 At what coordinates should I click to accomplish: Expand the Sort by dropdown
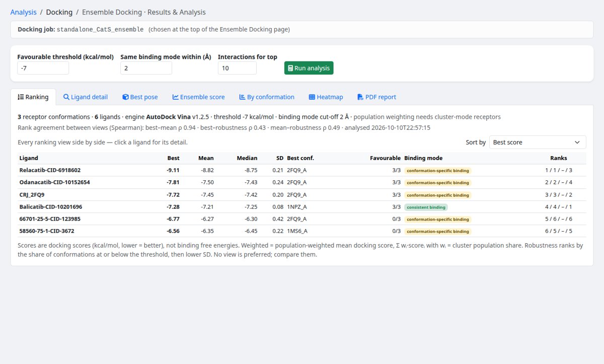538,142
